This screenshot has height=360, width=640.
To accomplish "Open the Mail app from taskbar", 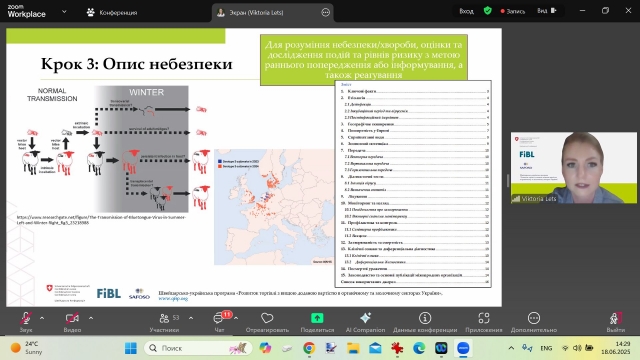I will [375, 348].
